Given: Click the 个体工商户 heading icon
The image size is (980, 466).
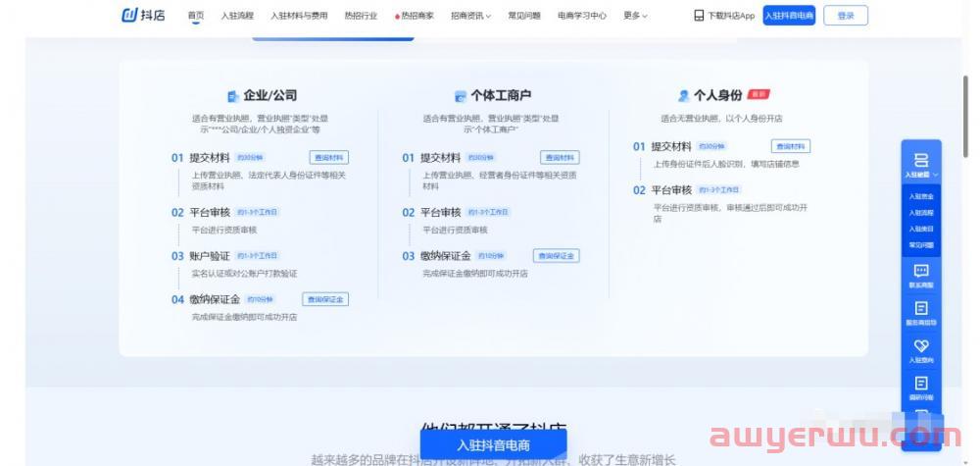Looking at the screenshot, I should tap(461, 96).
